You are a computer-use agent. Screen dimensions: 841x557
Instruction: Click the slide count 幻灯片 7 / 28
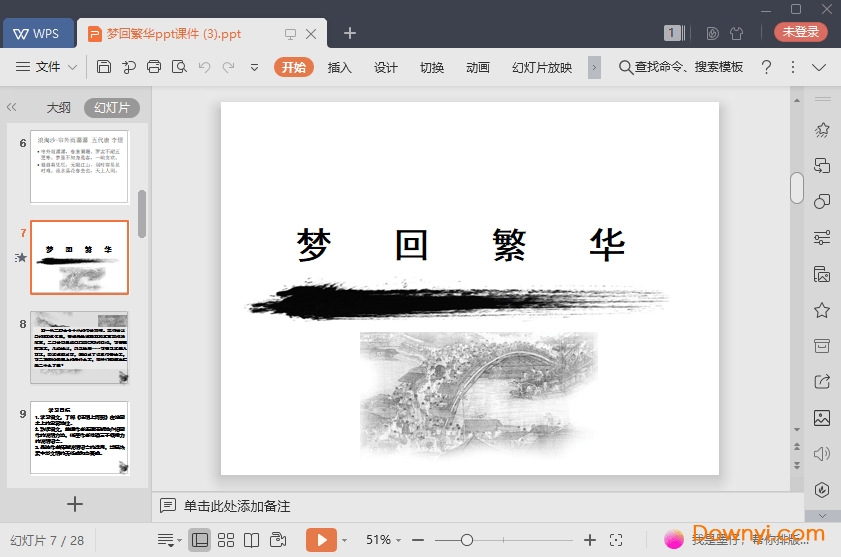(47, 540)
